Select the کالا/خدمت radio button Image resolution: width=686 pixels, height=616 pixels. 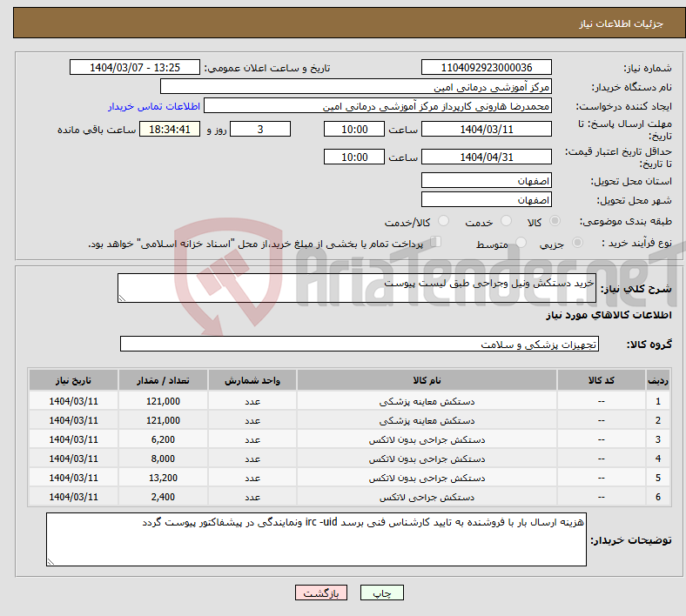pyautogui.click(x=443, y=221)
